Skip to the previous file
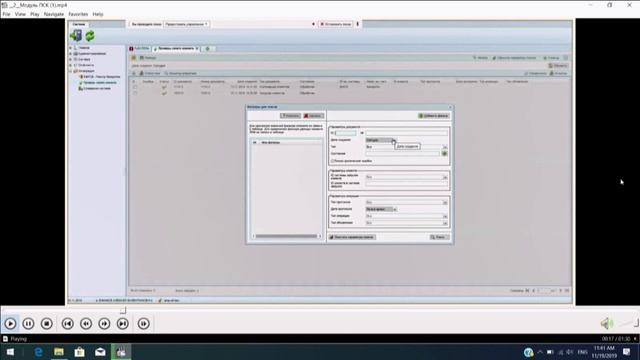Image resolution: width=640 pixels, height=360 pixels. click(x=68, y=324)
